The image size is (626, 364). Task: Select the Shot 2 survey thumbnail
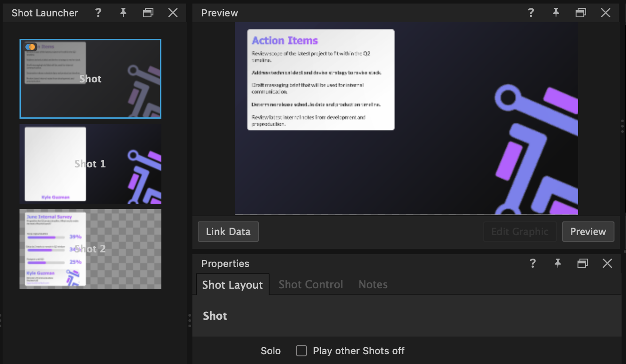90,249
